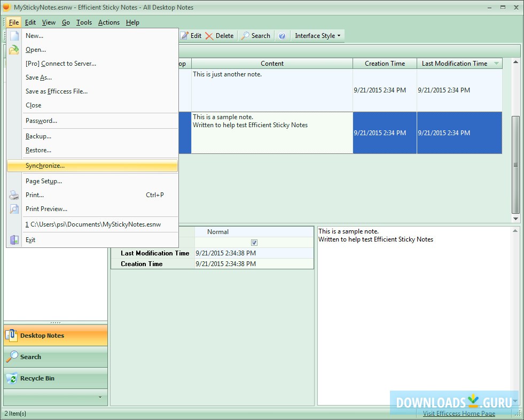
Task: Click the Desktop Notes navigation button
Action: click(x=56, y=336)
